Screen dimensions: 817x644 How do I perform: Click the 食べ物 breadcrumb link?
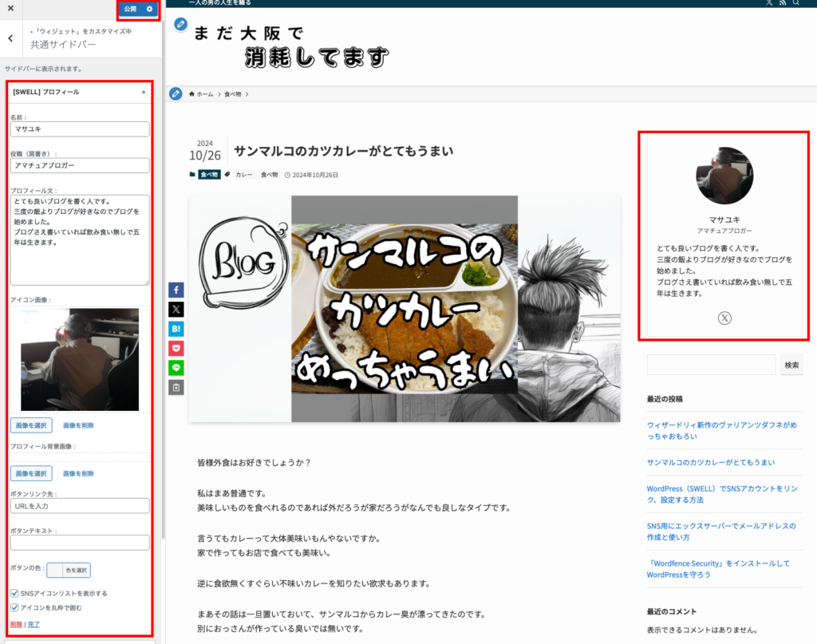click(233, 94)
